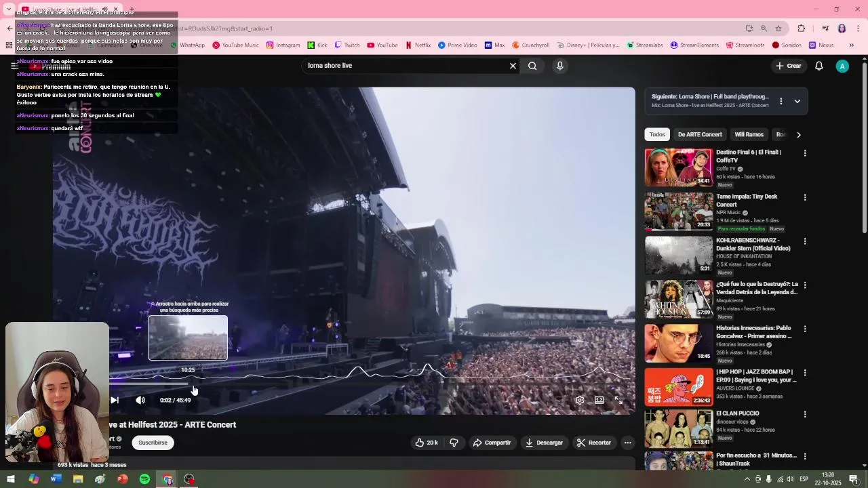
Task: Mute the video volume
Action: pyautogui.click(x=140, y=400)
